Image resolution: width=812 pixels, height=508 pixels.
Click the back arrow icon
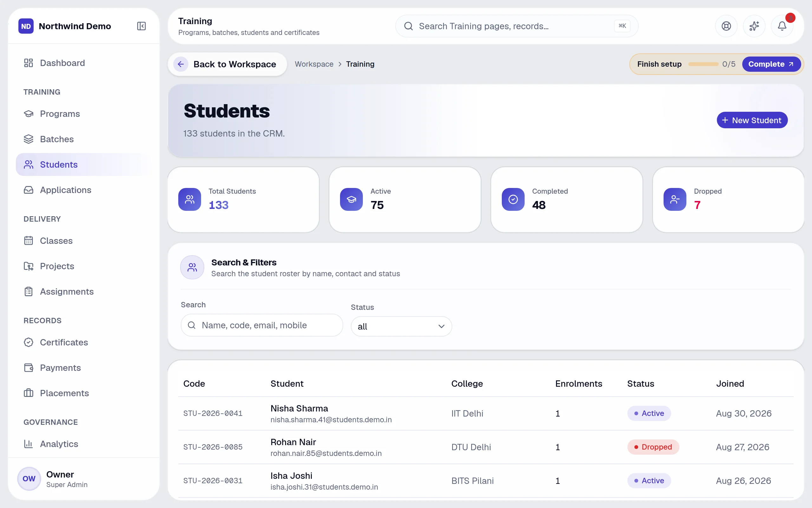tap(181, 64)
